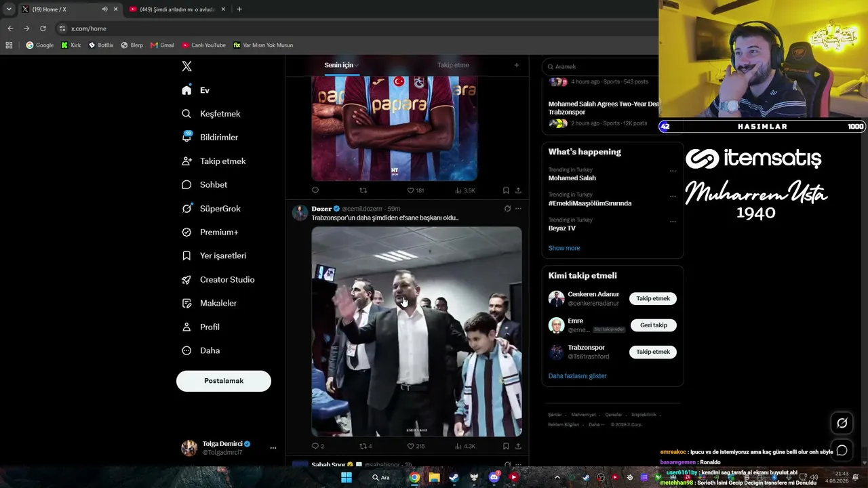Open the Daha more menu in sidebar
The image size is (868, 488).
click(201, 350)
